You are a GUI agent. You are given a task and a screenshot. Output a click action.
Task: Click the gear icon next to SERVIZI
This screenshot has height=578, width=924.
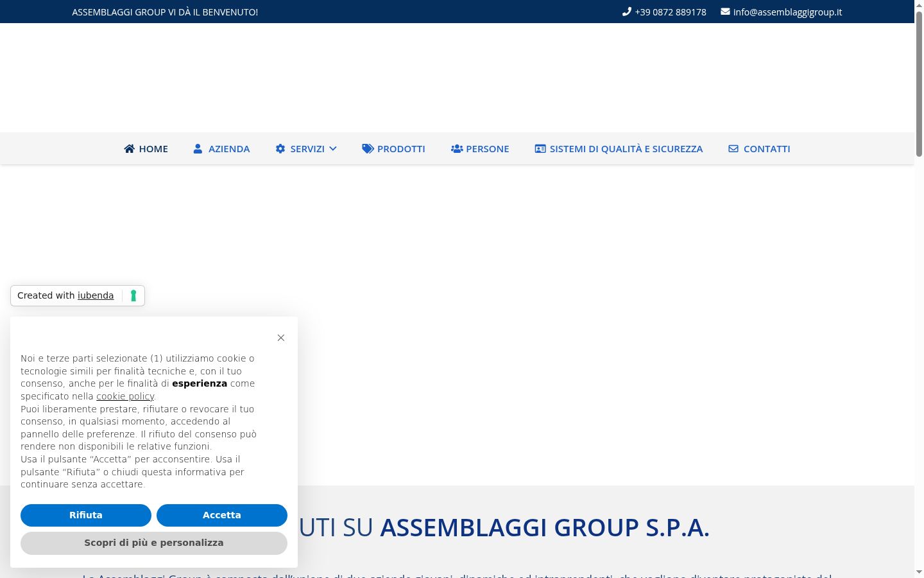click(280, 148)
